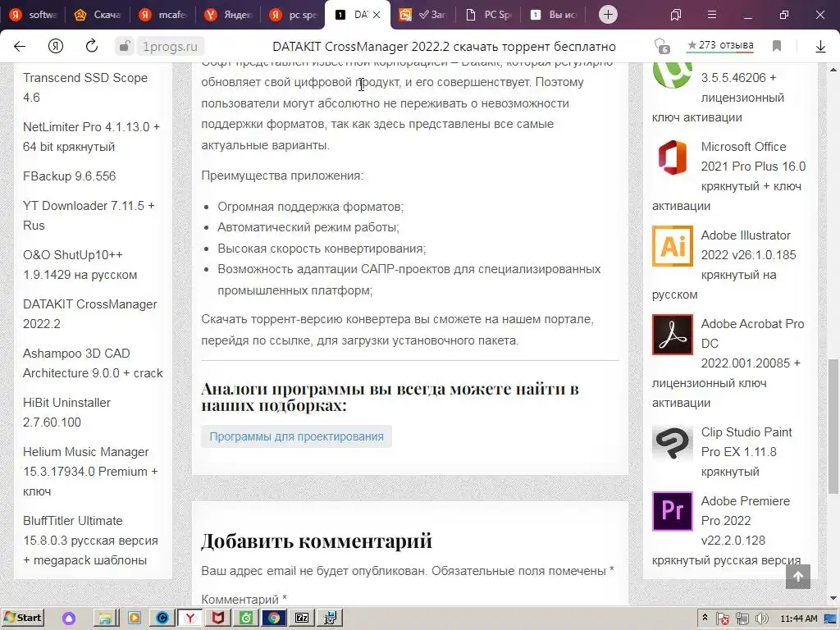Switch to the 'pc spe' browser tab
Screen dimensions: 840x630
(x=293, y=15)
